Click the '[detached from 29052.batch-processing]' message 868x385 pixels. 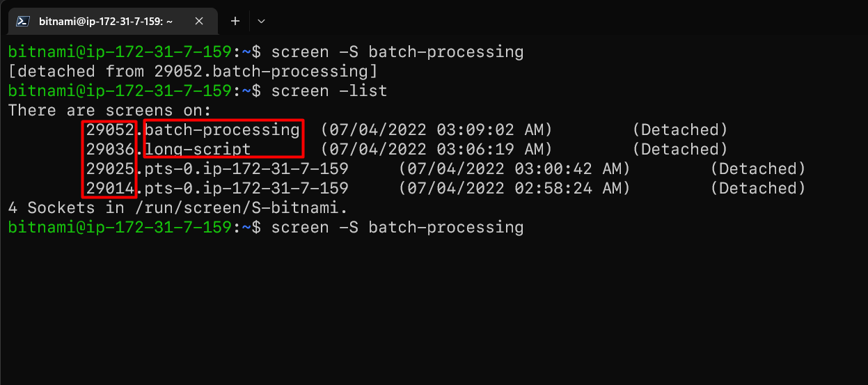[x=193, y=71]
